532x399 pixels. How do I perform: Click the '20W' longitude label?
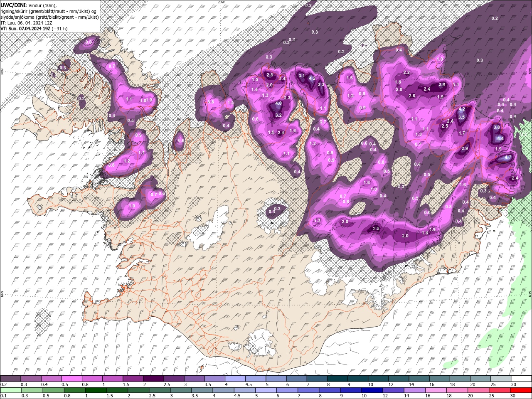221,2
